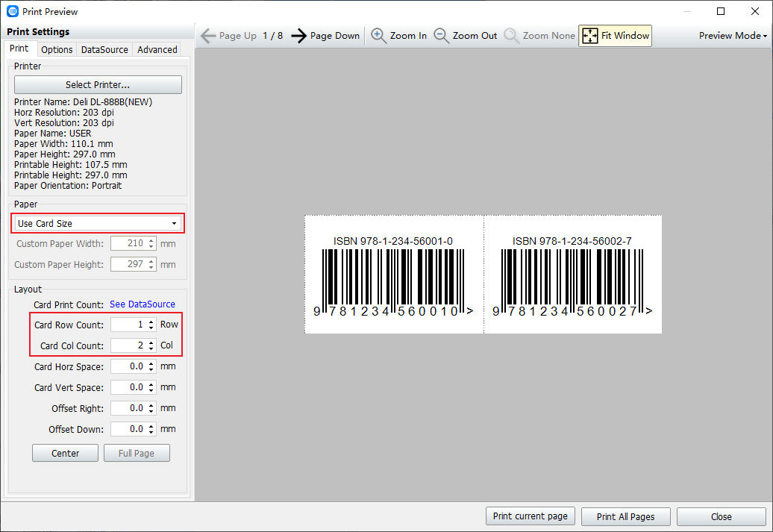This screenshot has height=532, width=773.
Task: Select the ISBN 978-1-234-56001-0 barcode card
Action: click(x=394, y=275)
